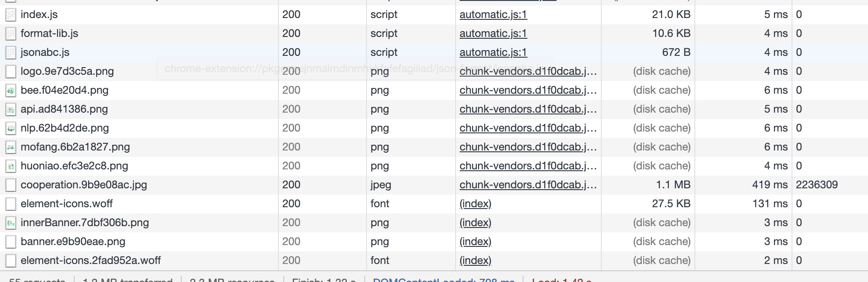This screenshot has height=282, width=868.
Task: Click the bee.f04e20d4.png thumbnail icon
Action: point(11,91)
